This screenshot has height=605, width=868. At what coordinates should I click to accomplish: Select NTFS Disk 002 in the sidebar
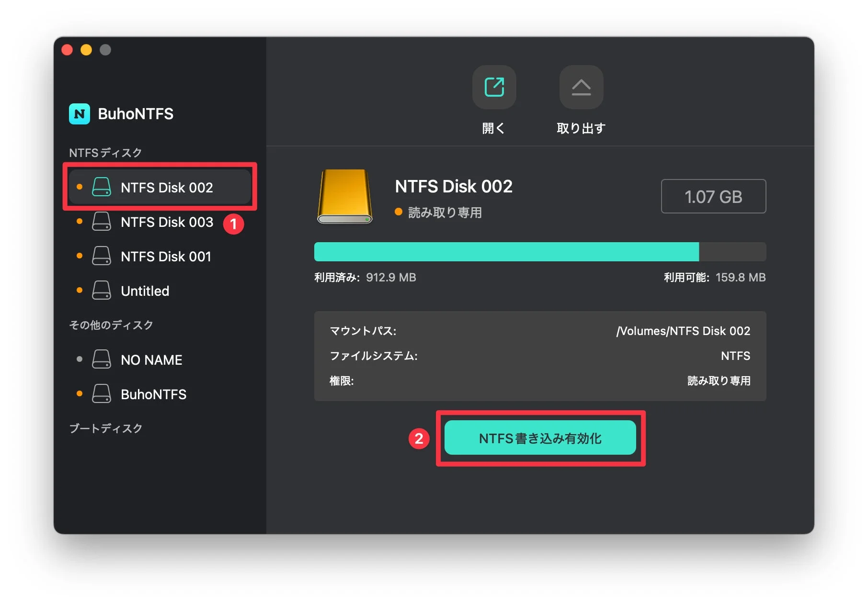click(166, 188)
